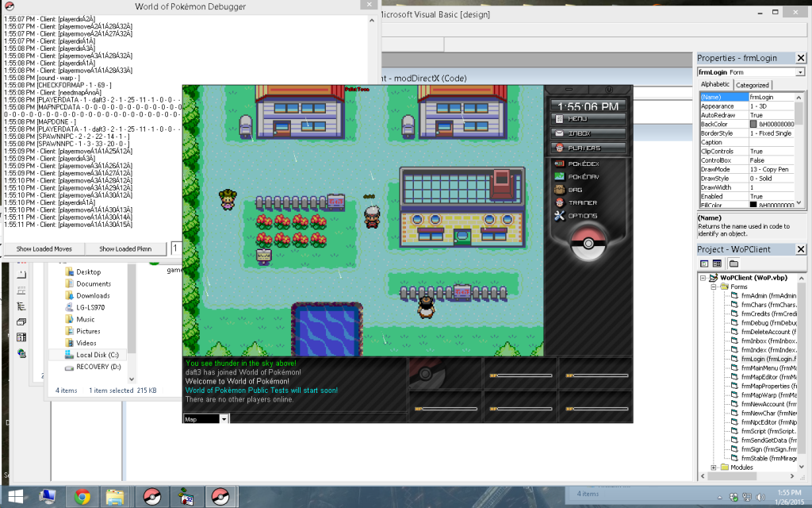Select frmDeleteAccount in the project tree
The width and height of the screenshot is (812, 508).
tap(764, 332)
